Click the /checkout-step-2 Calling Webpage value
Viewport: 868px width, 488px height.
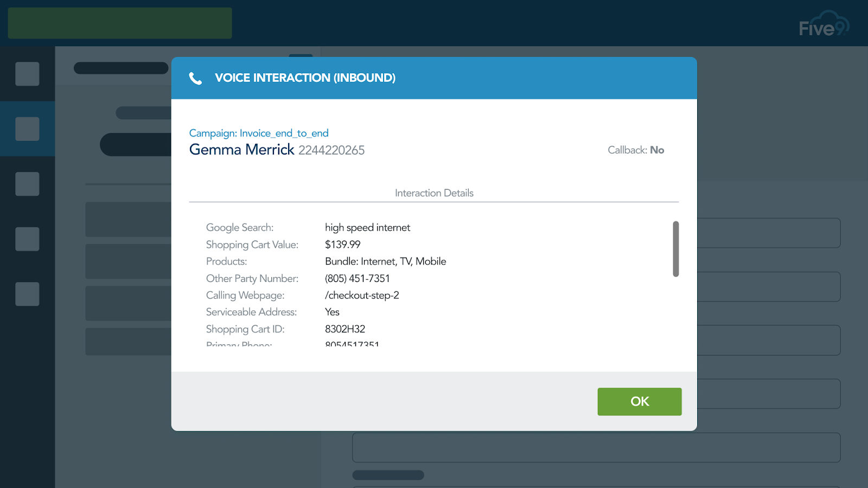[361, 295]
